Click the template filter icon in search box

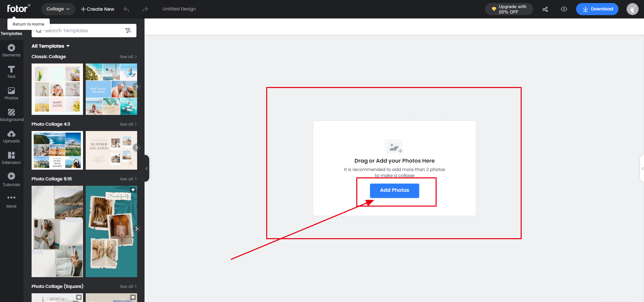128,31
